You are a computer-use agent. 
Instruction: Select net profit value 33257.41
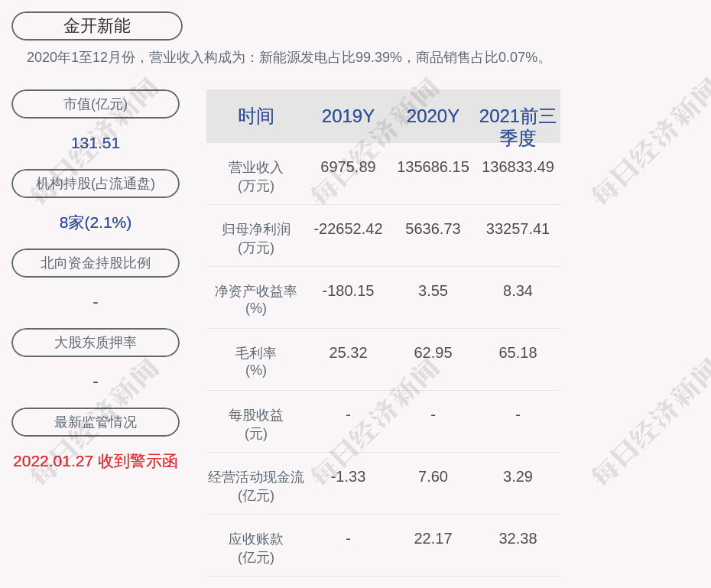(x=518, y=229)
